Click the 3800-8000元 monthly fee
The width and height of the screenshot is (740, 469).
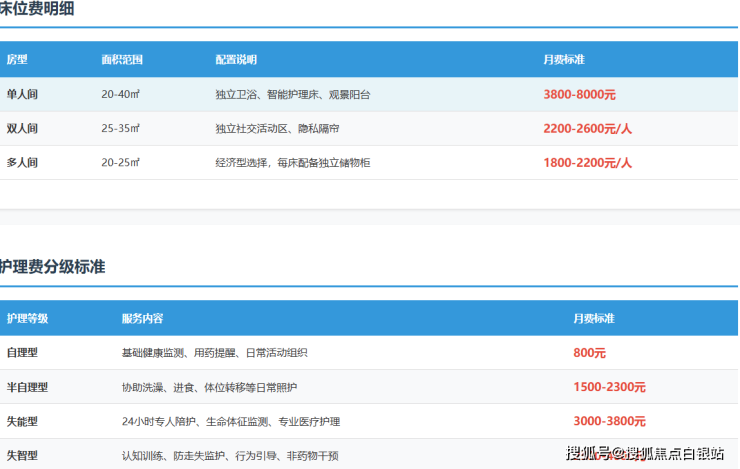click(579, 94)
